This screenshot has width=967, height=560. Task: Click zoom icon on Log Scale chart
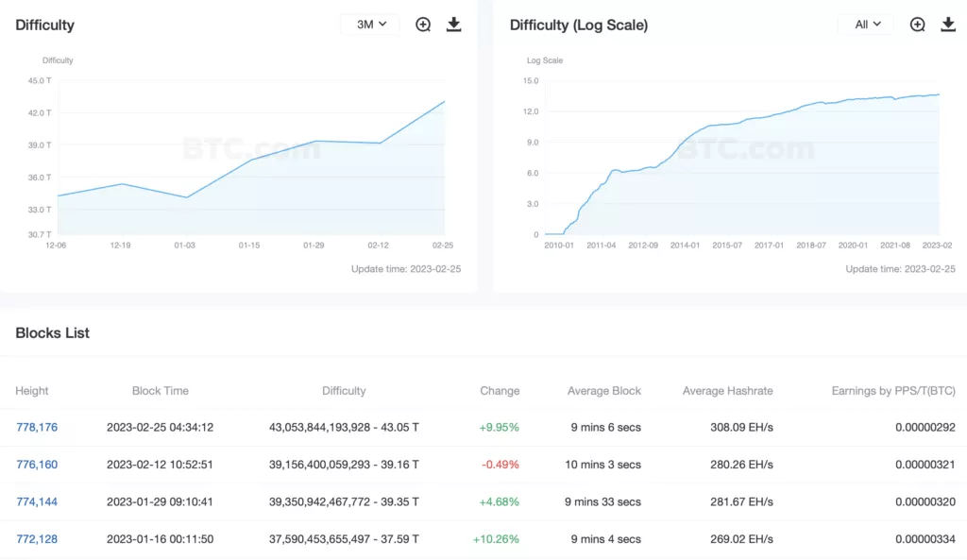pyautogui.click(x=917, y=25)
